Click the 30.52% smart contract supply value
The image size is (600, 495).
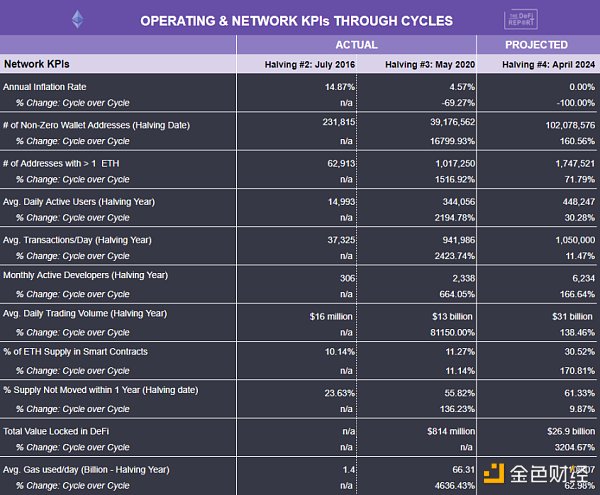tap(580, 352)
